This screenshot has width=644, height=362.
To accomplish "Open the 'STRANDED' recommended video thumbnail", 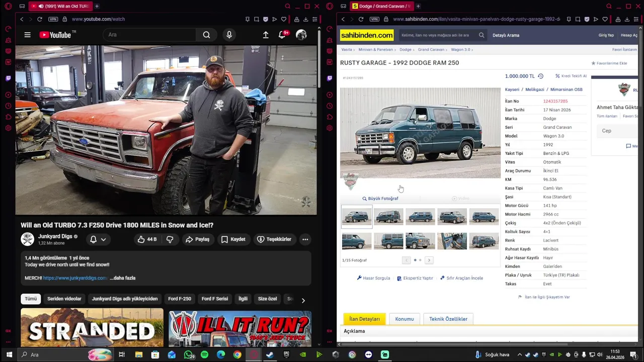I will (92, 327).
